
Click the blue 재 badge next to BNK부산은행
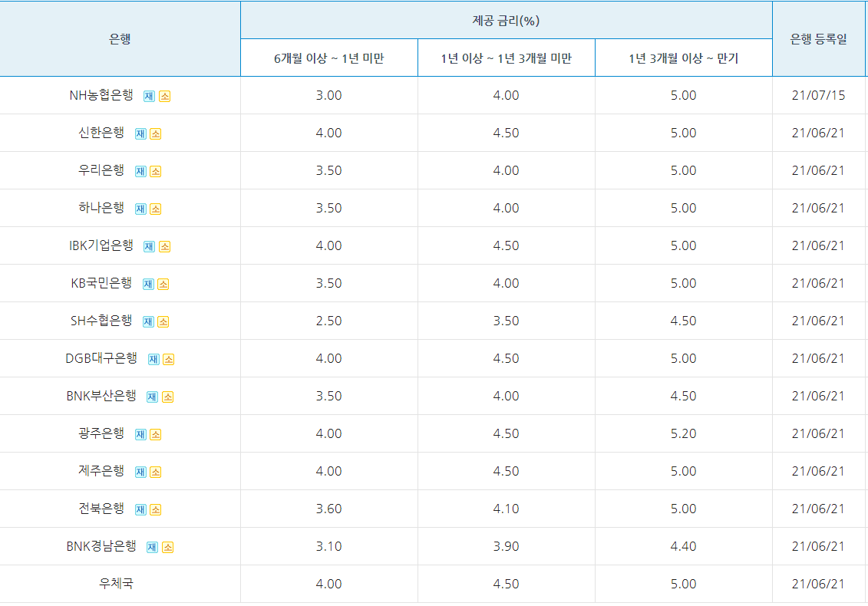coord(152,397)
